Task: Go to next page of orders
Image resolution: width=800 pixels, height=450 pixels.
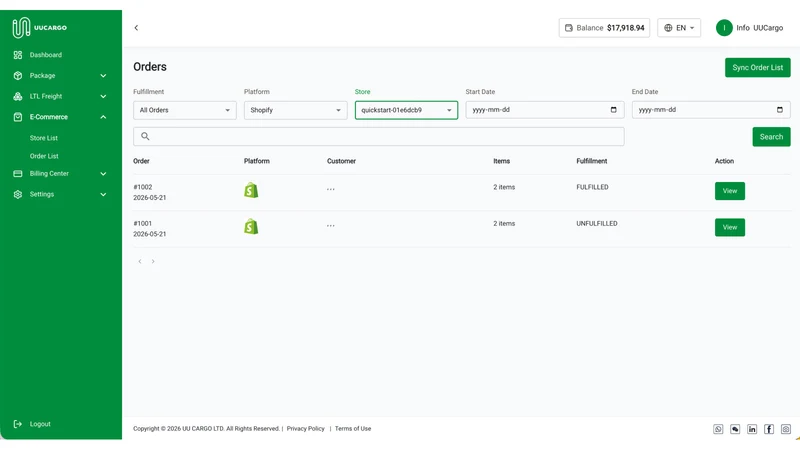Action: click(153, 261)
